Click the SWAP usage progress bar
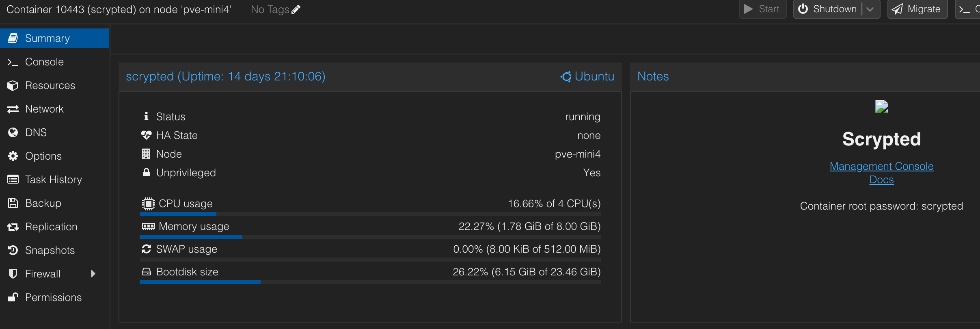980x329 pixels. (370, 260)
